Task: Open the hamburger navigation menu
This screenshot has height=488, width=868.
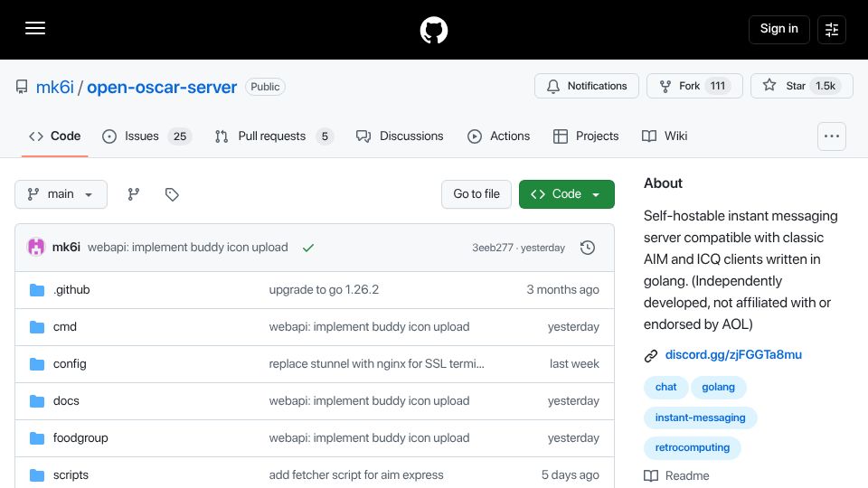Action: click(x=35, y=28)
